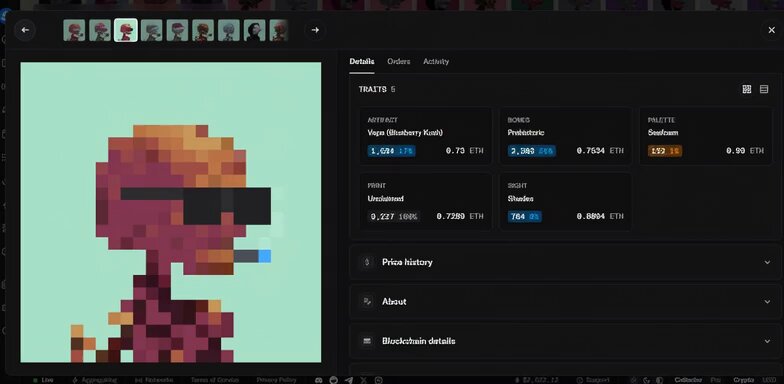Open Telegram link in footer
Image resolution: width=784 pixels, height=384 pixels.
pyautogui.click(x=349, y=380)
